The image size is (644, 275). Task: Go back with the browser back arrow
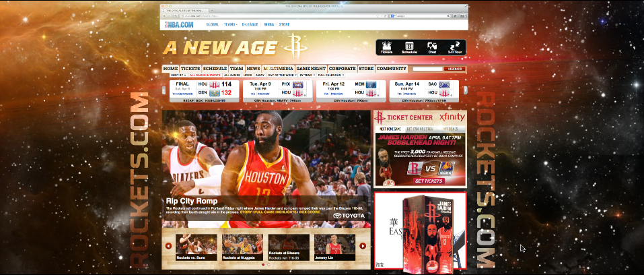pyautogui.click(x=164, y=16)
